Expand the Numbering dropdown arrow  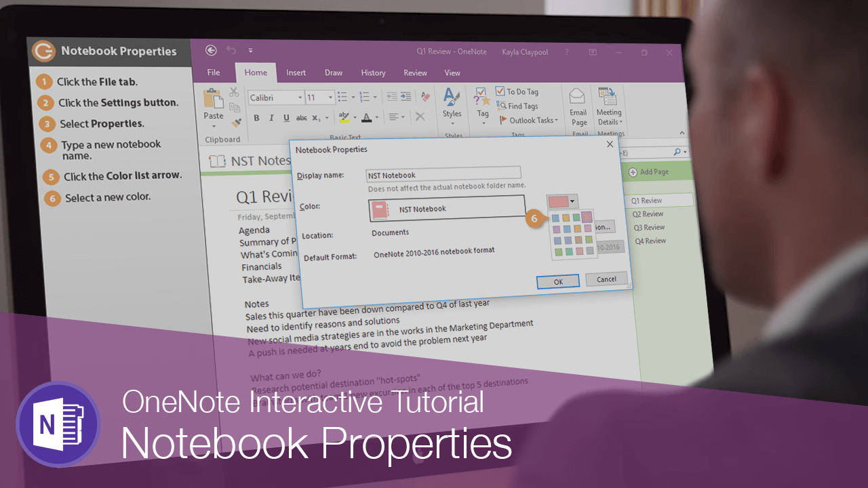click(x=375, y=97)
